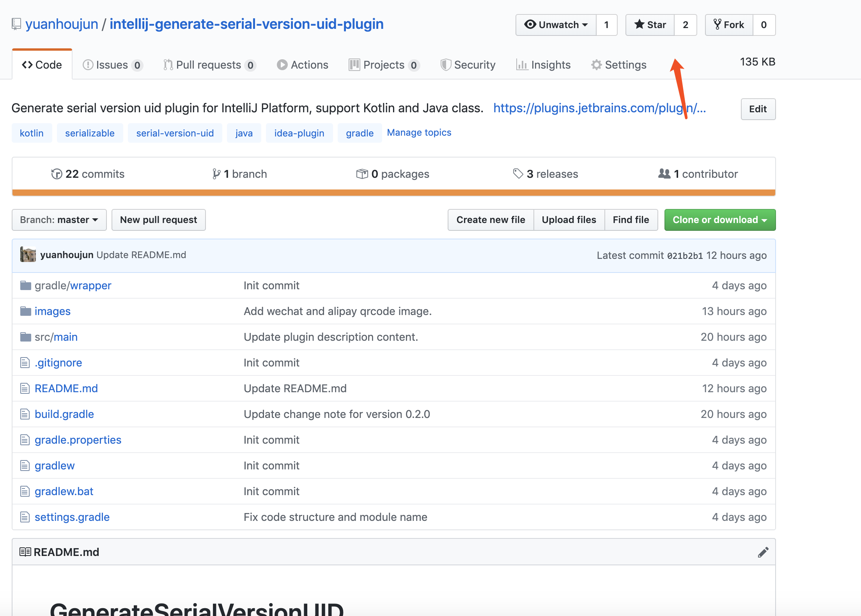Open the build.gradle file link
861x616 pixels.
(64, 414)
